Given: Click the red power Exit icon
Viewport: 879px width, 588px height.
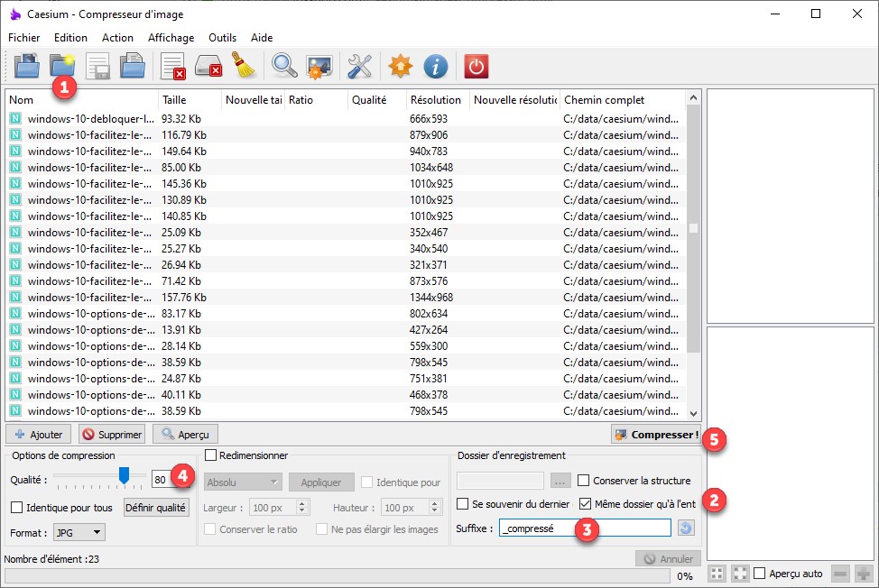Looking at the screenshot, I should coord(477,66).
